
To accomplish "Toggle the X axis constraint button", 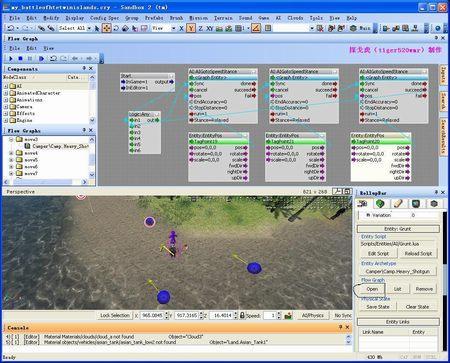I will click(181, 28).
